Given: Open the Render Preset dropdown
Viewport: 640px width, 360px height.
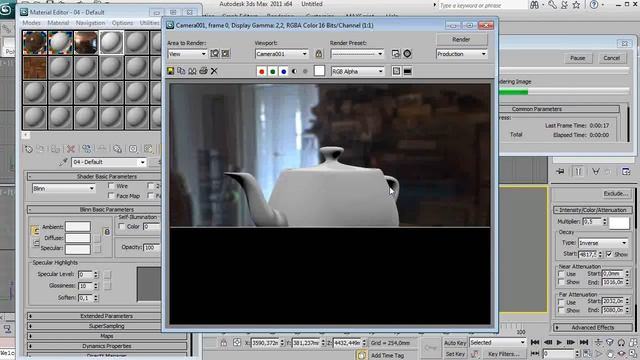Looking at the screenshot, I should tap(357, 54).
